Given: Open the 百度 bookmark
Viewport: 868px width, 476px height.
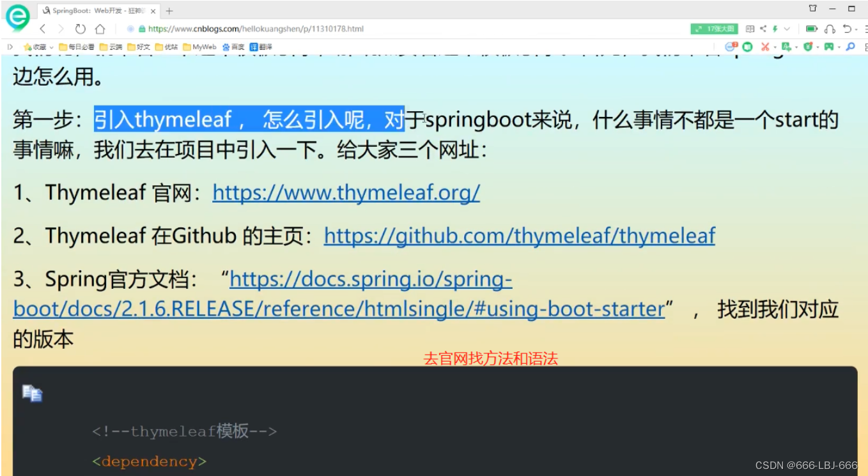Looking at the screenshot, I should coord(233,47).
